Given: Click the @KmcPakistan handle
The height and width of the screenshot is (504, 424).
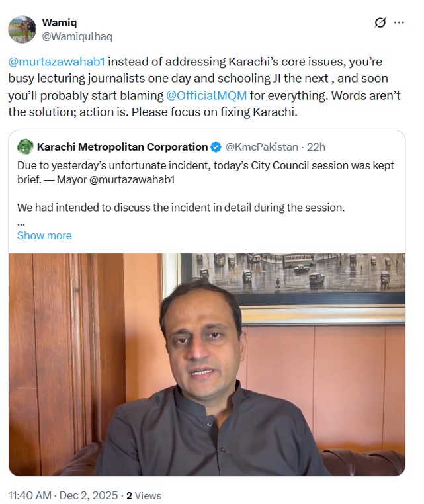Looking at the screenshot, I should click(261, 147).
